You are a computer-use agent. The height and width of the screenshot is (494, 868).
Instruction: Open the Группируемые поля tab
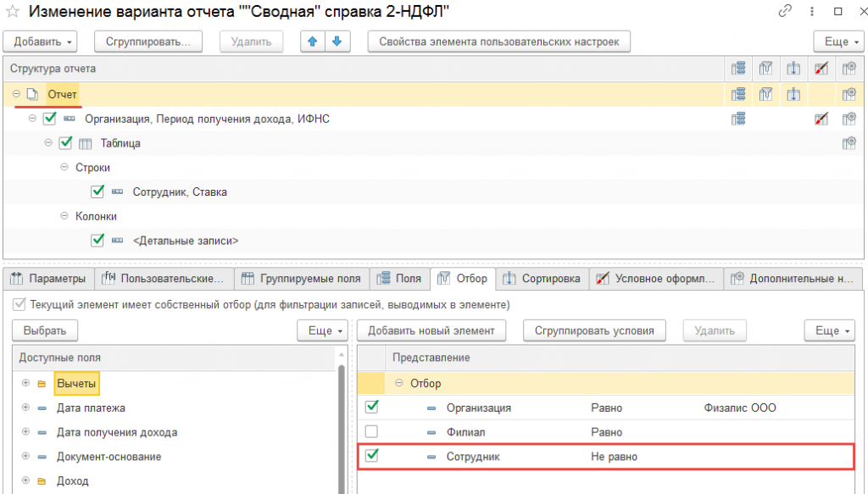[x=301, y=279]
